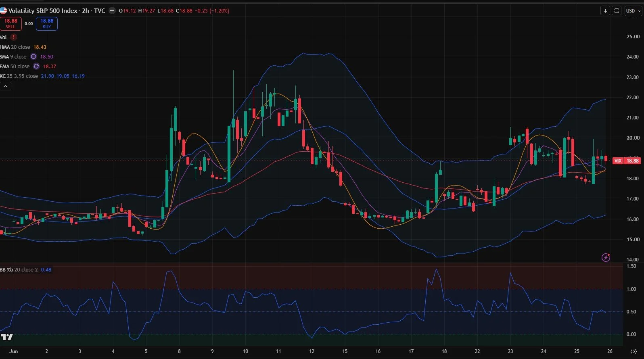Click the pink lightning bolt icon

click(x=606, y=257)
